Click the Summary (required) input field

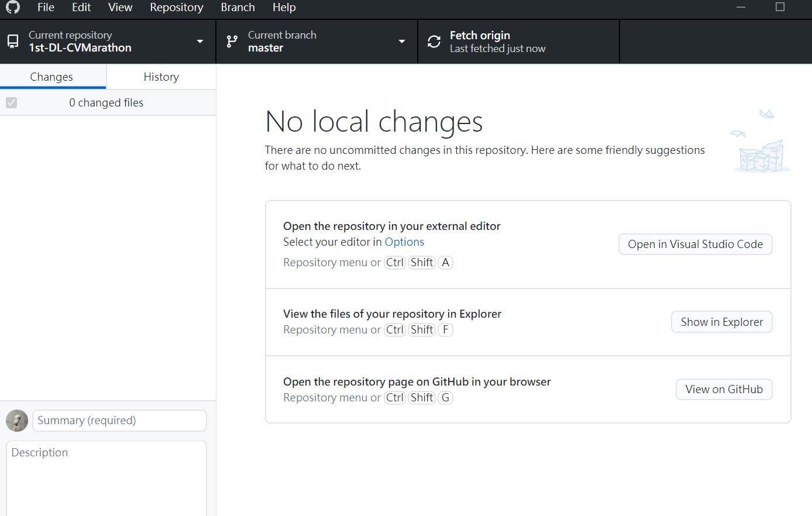click(119, 421)
